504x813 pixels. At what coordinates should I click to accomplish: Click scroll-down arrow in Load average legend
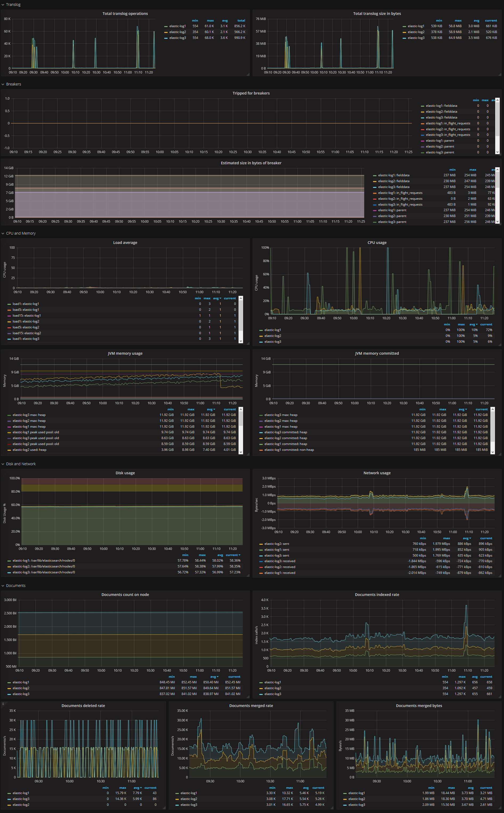[x=241, y=341]
